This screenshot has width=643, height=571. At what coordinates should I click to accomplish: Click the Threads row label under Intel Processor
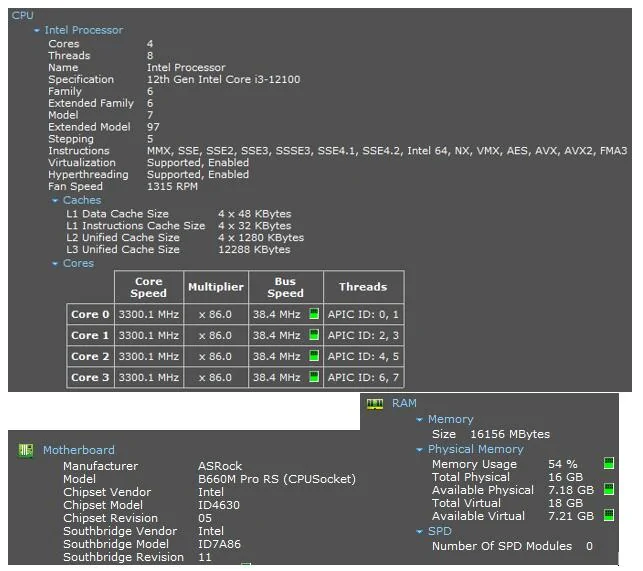69,56
